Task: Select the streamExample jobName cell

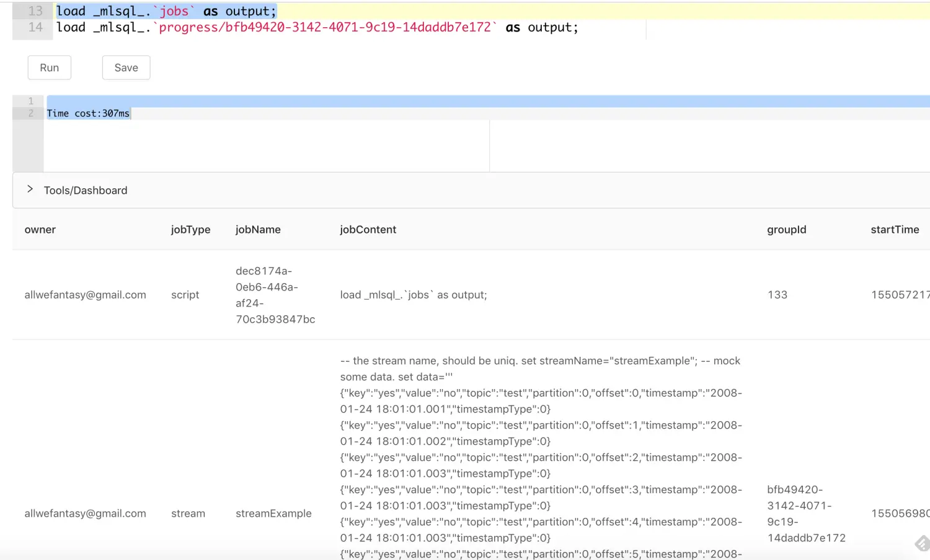Action: tap(273, 514)
